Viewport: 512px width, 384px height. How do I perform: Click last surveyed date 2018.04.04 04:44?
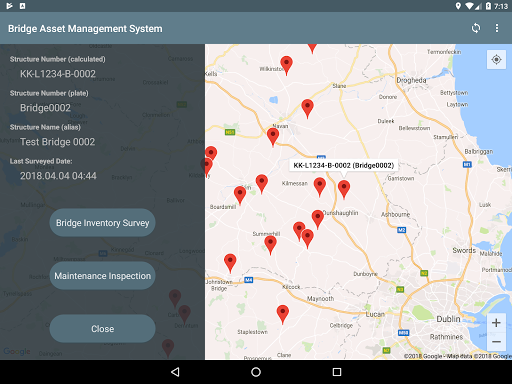tap(58, 176)
